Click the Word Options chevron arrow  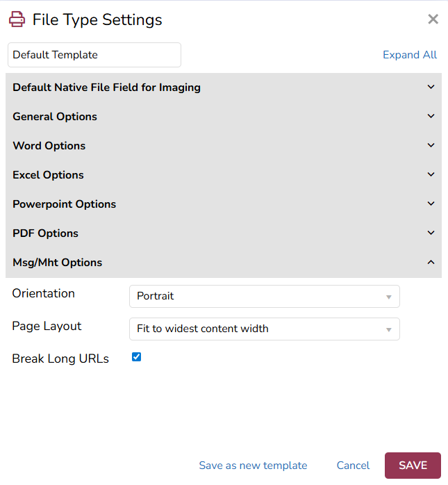431,145
